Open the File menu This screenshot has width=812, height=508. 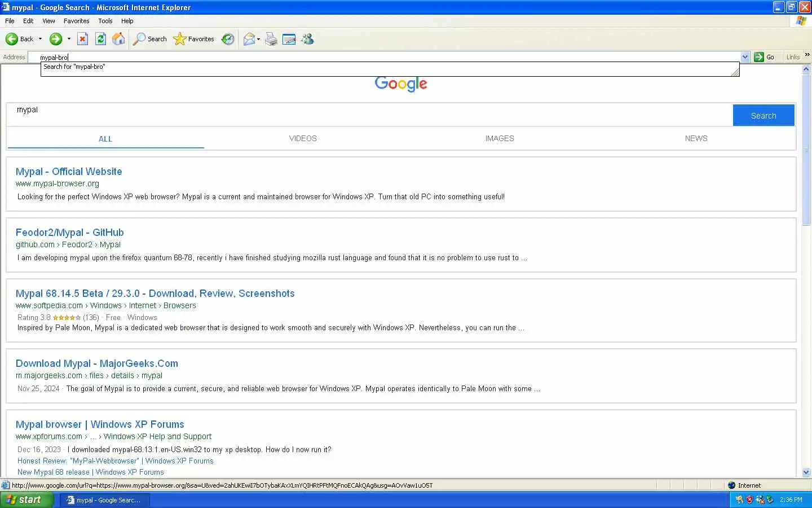10,21
